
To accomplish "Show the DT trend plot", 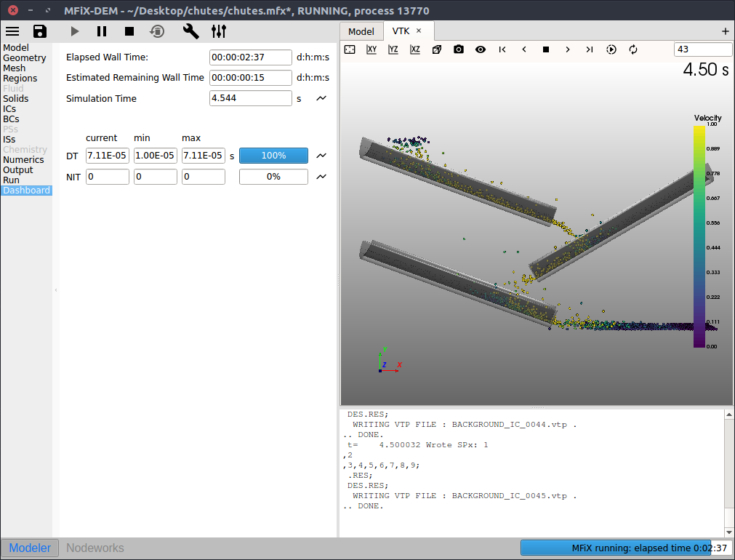I will [x=321, y=156].
